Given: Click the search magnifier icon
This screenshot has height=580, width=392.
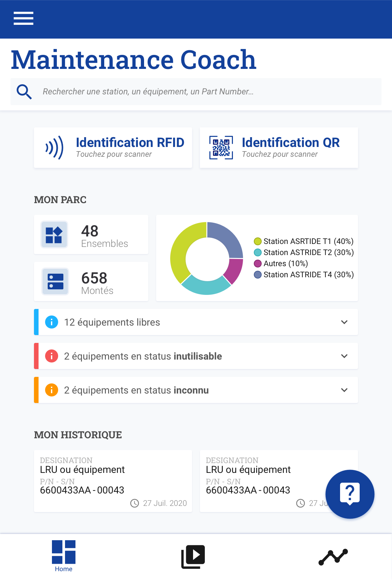Looking at the screenshot, I should point(24,92).
